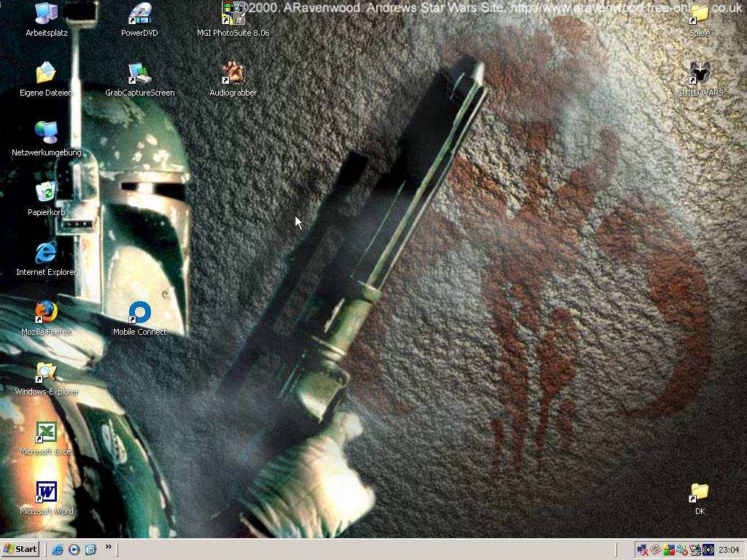
Task: Select the Microsoft Excel shortcut
Action: click(x=46, y=432)
